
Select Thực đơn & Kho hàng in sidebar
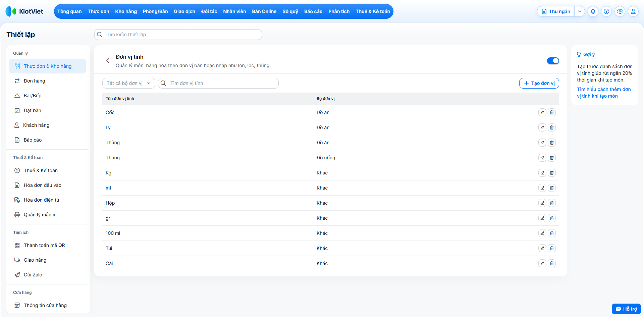pos(47,66)
